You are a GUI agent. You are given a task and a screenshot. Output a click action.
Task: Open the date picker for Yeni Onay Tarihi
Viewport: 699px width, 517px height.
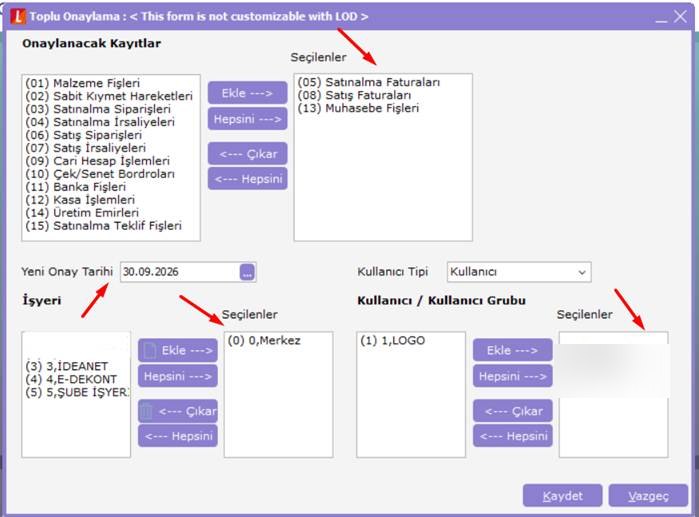point(247,272)
